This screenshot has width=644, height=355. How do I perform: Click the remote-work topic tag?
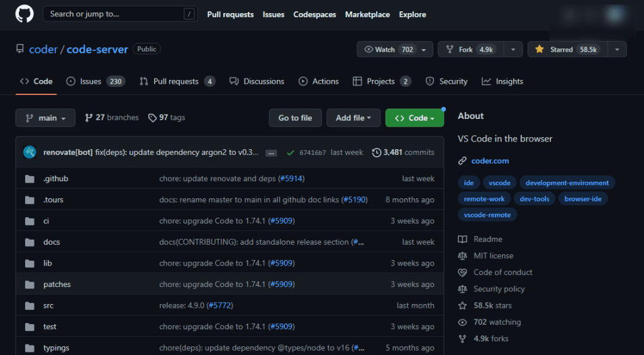click(x=484, y=199)
